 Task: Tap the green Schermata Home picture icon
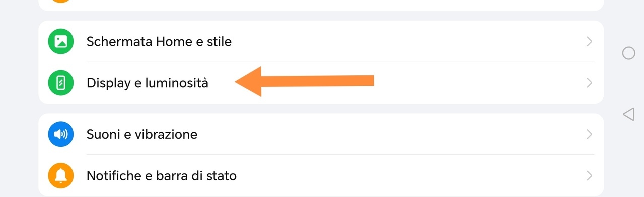[61, 41]
